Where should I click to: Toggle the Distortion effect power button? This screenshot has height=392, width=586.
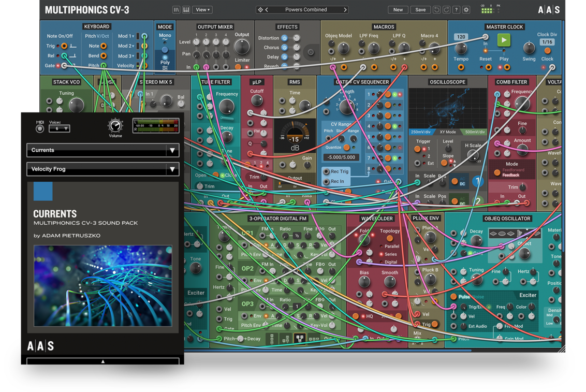[x=284, y=38]
